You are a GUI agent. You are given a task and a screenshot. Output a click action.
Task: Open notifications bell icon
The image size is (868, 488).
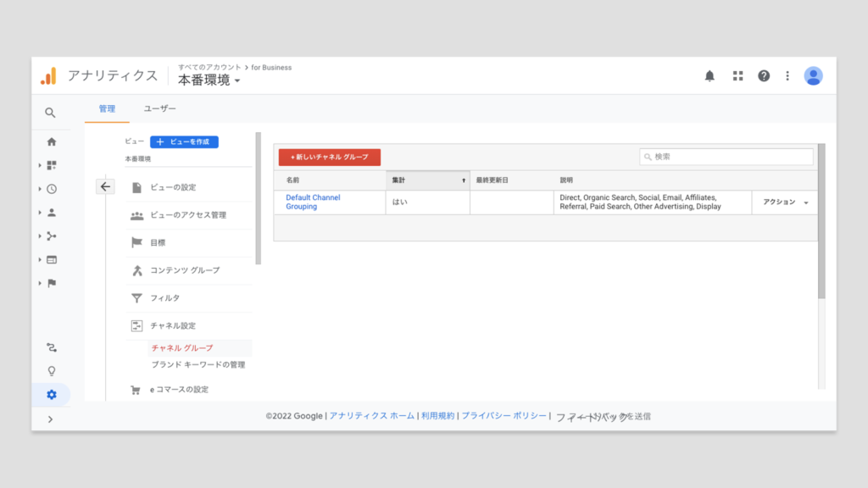click(709, 76)
